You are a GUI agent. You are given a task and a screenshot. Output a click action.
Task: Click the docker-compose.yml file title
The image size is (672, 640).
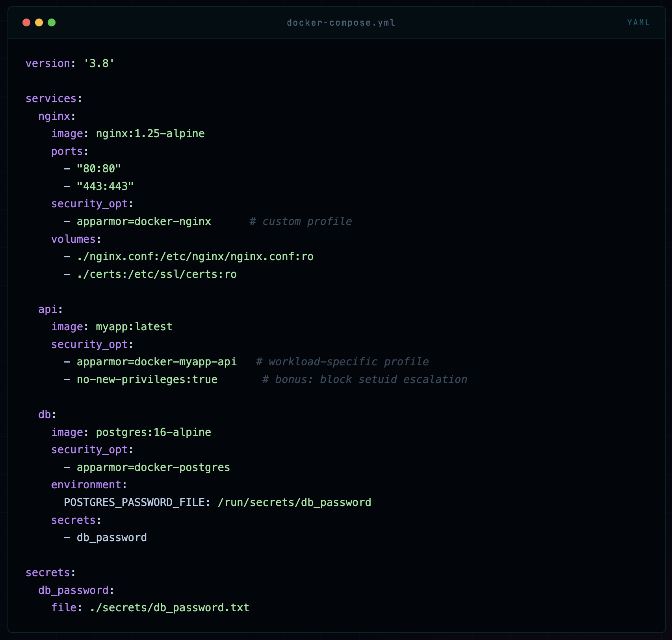coord(341,23)
